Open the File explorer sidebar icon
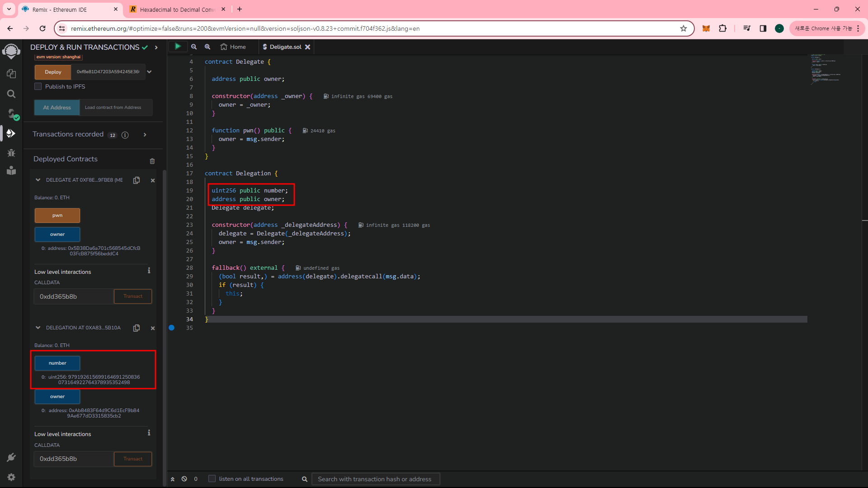Screen dimensions: 868x488 (11, 74)
